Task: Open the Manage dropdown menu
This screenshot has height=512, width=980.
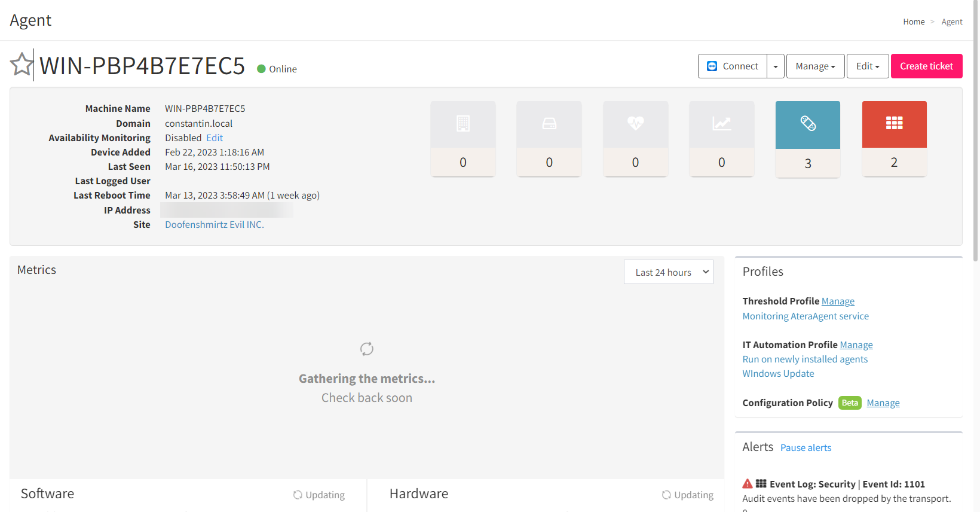Action: (x=815, y=66)
